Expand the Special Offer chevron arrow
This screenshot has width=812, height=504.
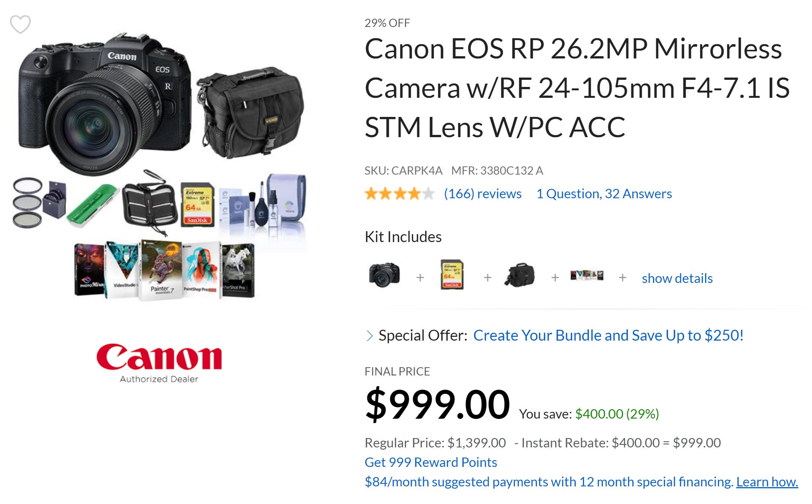[370, 336]
